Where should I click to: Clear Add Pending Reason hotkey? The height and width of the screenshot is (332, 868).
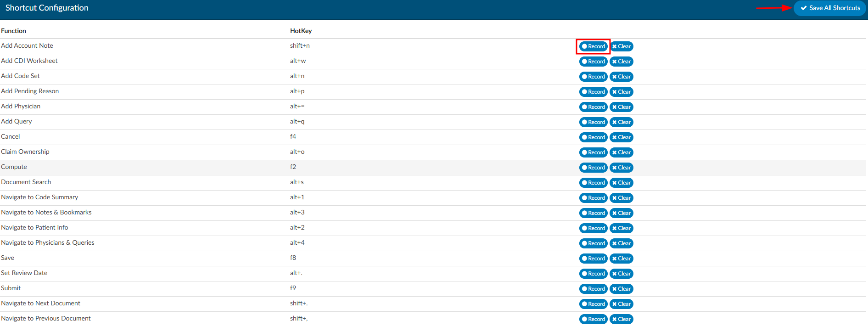click(621, 92)
